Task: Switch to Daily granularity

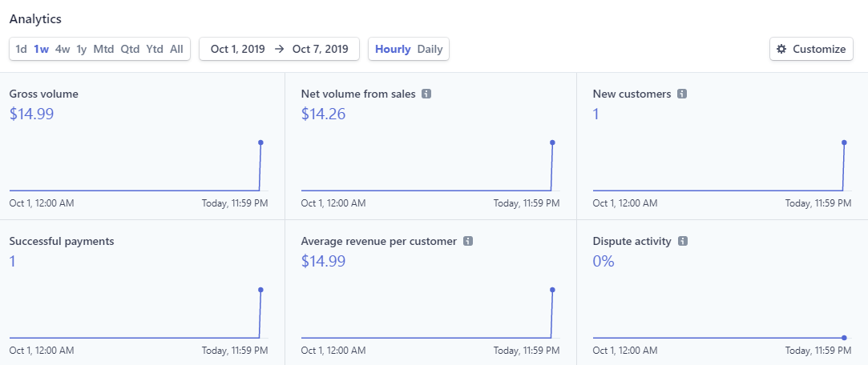Action: (430, 49)
